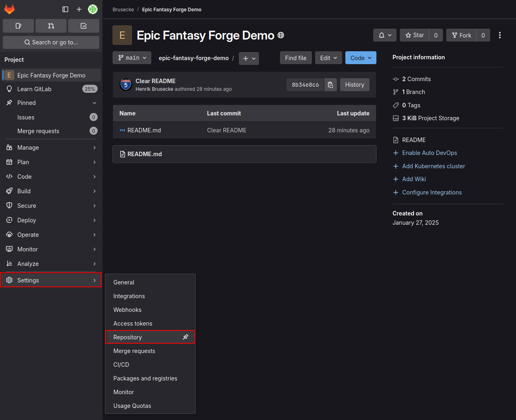Screen dimensions: 516x420
Task: Open Search or go to field
Action: pyautogui.click(x=51, y=42)
